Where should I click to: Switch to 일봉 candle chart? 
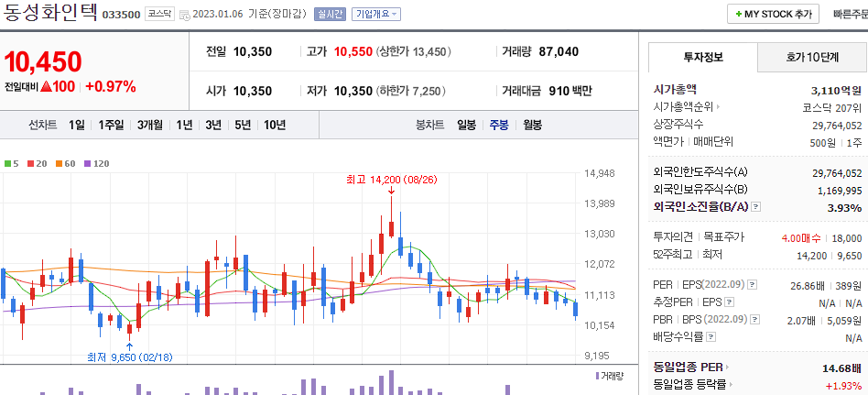466,125
